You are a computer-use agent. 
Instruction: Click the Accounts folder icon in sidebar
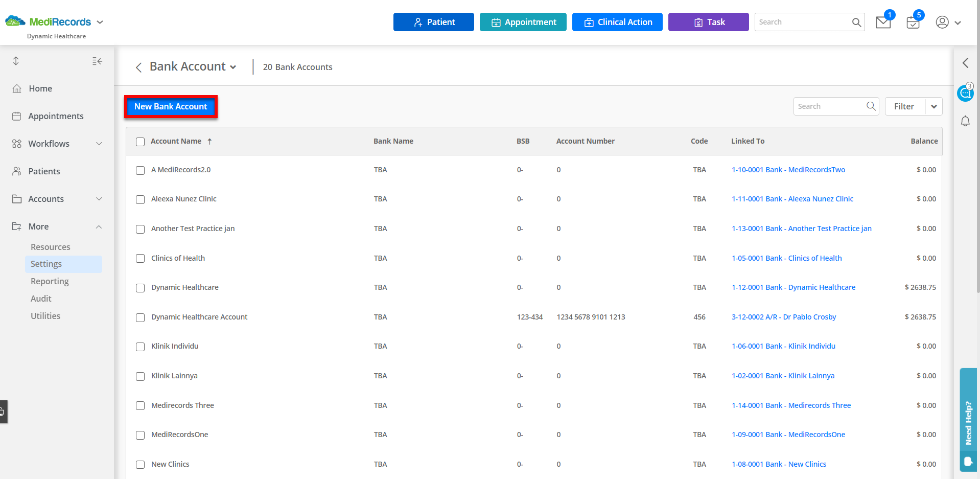pyautogui.click(x=17, y=199)
